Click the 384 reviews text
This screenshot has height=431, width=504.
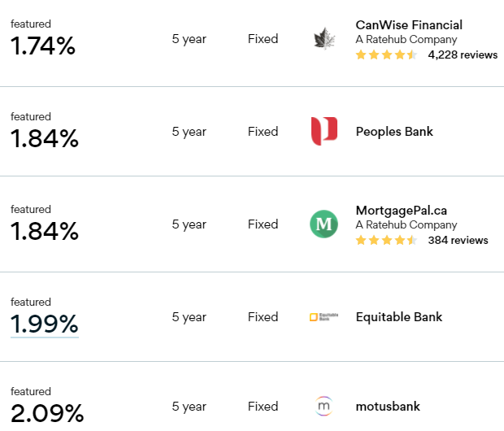pyautogui.click(x=458, y=240)
